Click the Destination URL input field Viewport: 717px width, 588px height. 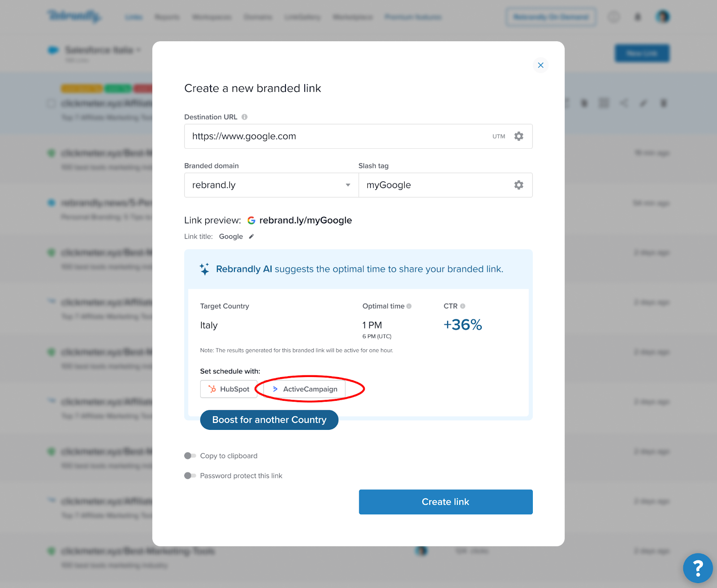point(336,136)
